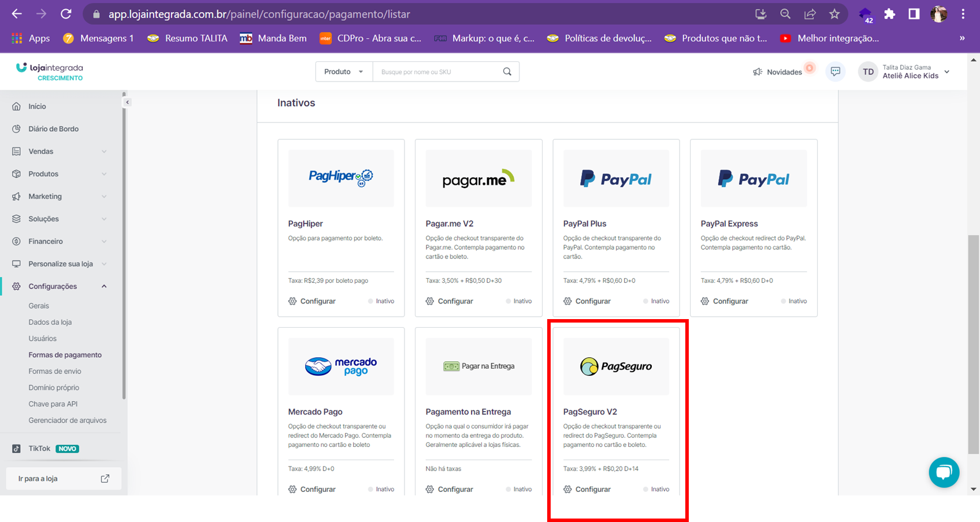Open Gerais settings submenu item
980x522 pixels.
click(39, 306)
